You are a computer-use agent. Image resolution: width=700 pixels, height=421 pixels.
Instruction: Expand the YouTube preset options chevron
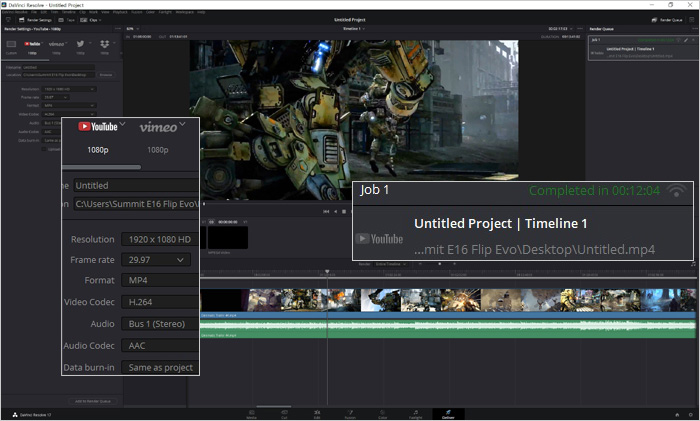point(123,125)
